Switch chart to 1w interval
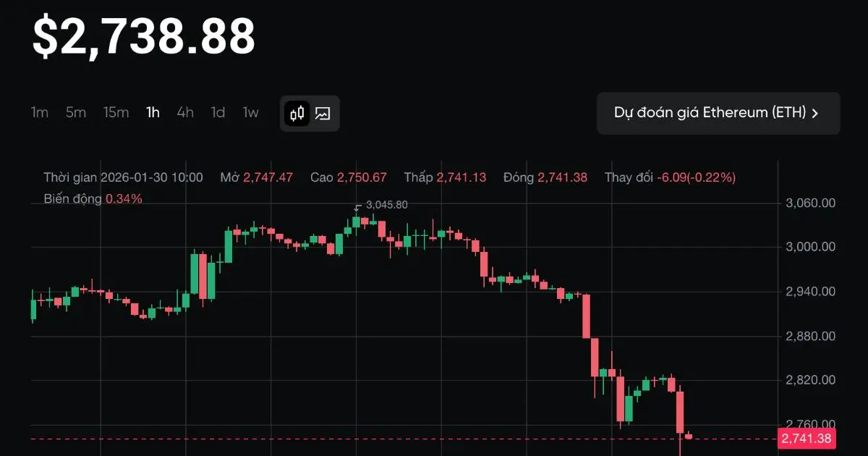This screenshot has height=456, width=868. [250, 113]
